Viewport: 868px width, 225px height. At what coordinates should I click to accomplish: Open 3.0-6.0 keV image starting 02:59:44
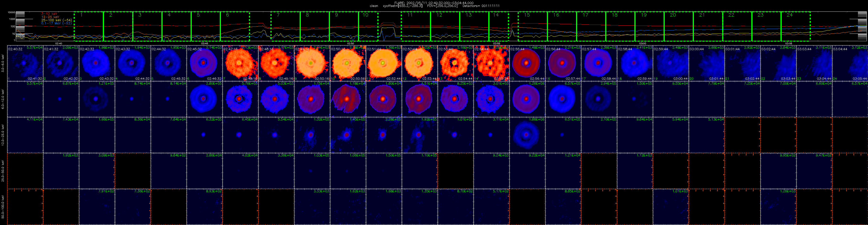671,63
